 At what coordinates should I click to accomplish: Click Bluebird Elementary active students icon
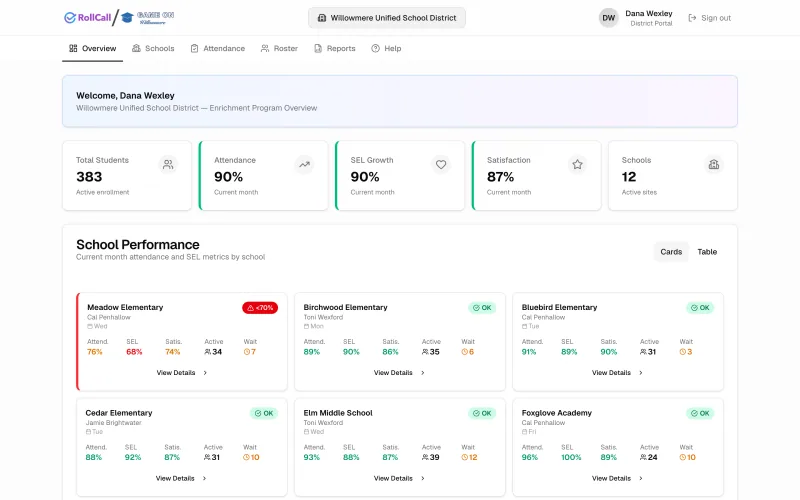click(643, 352)
